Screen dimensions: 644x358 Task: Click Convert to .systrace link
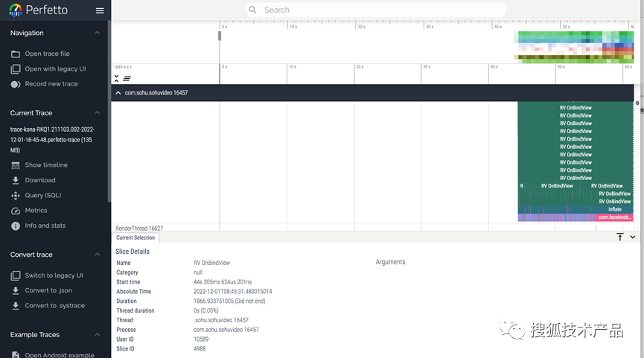[x=54, y=306]
